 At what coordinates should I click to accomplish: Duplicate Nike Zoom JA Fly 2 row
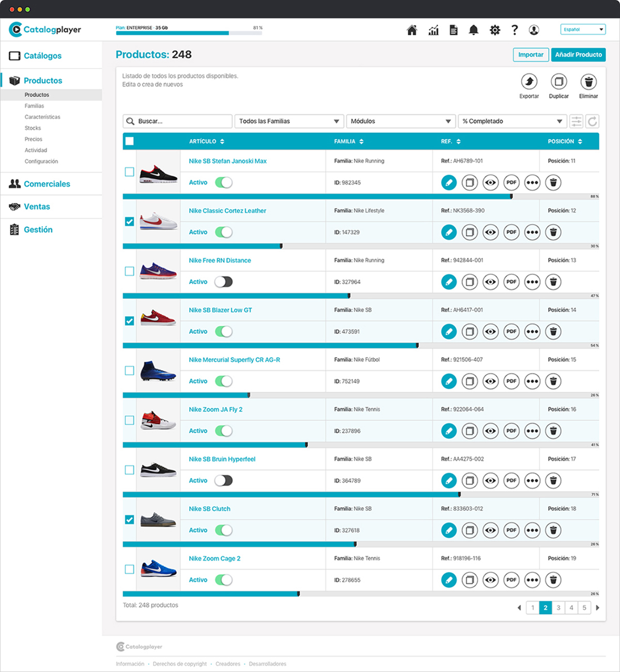[x=470, y=431]
